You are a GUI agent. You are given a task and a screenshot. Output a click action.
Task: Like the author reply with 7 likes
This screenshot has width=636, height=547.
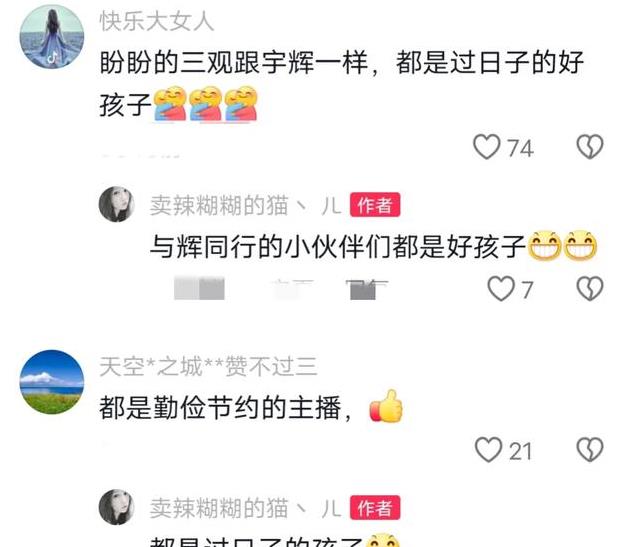501,289
